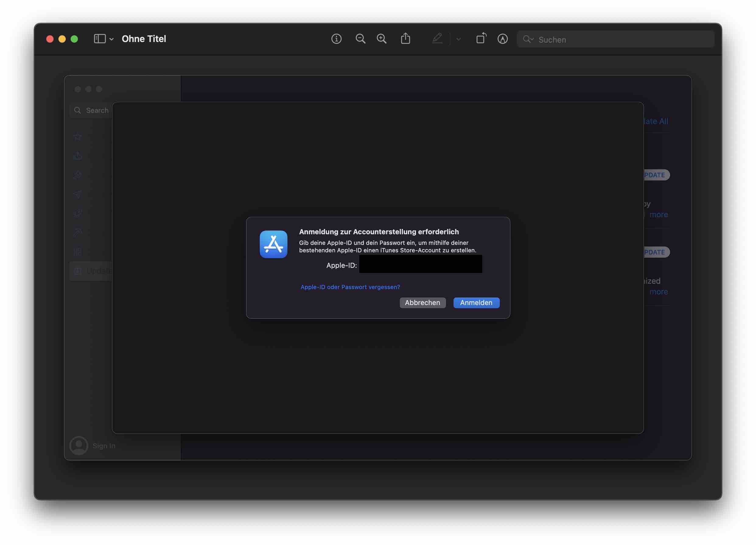
Task: Open the Share menu icon
Action: (405, 39)
